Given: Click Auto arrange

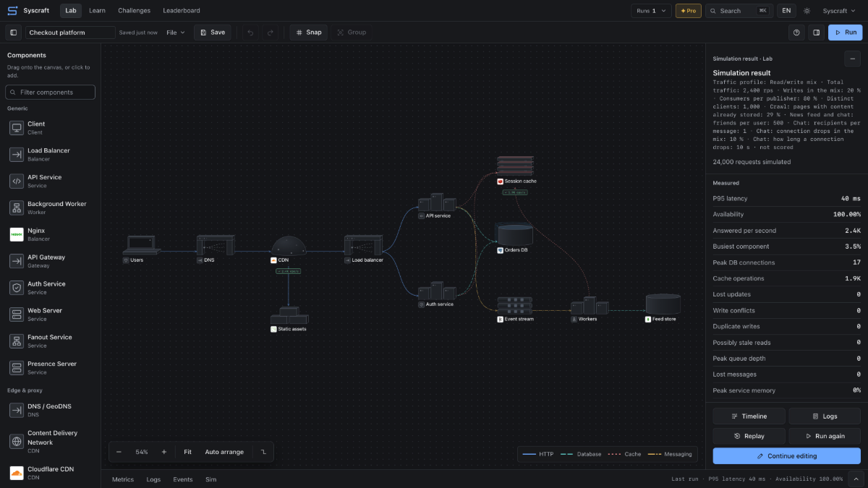Looking at the screenshot, I should pyautogui.click(x=224, y=452).
